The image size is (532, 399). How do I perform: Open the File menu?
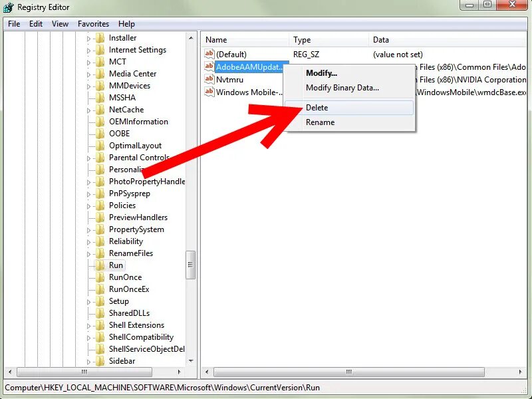point(14,24)
